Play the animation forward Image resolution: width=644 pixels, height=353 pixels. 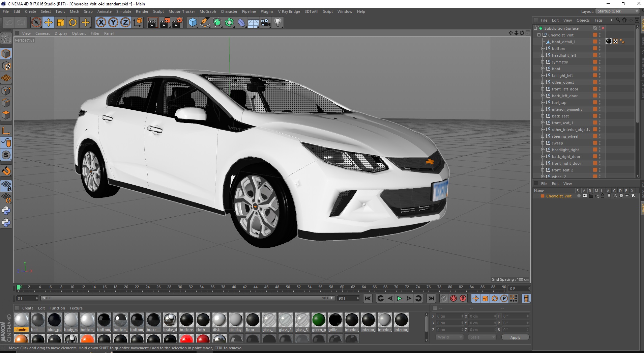point(399,298)
